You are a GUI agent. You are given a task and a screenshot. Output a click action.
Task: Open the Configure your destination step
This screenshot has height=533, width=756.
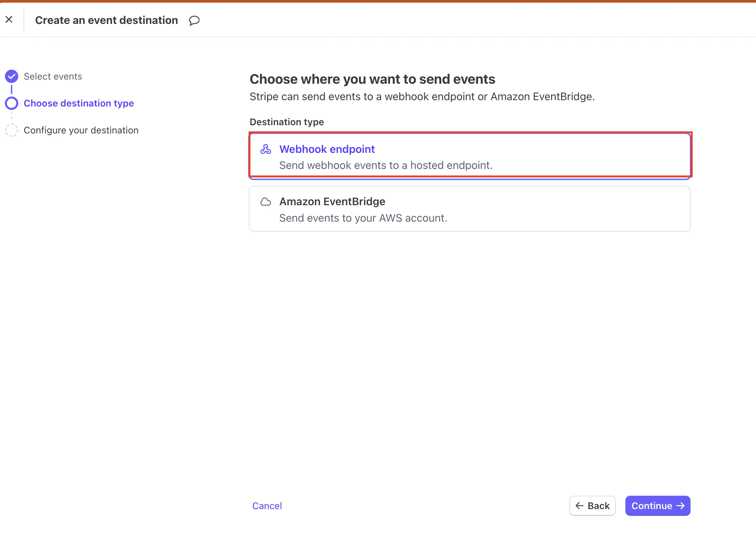click(x=81, y=130)
